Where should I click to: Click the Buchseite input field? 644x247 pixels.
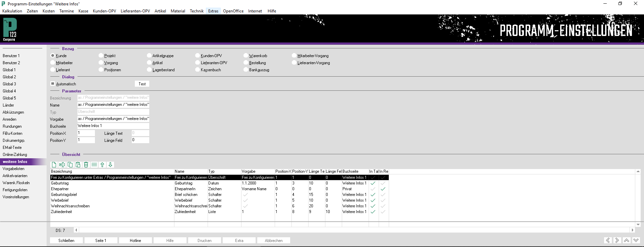[113, 126]
